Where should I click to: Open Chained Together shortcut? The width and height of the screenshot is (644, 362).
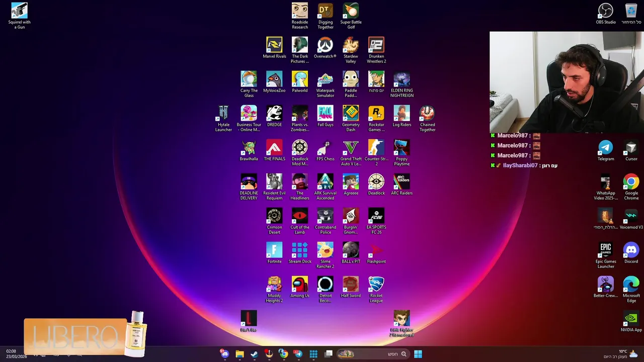tap(427, 118)
